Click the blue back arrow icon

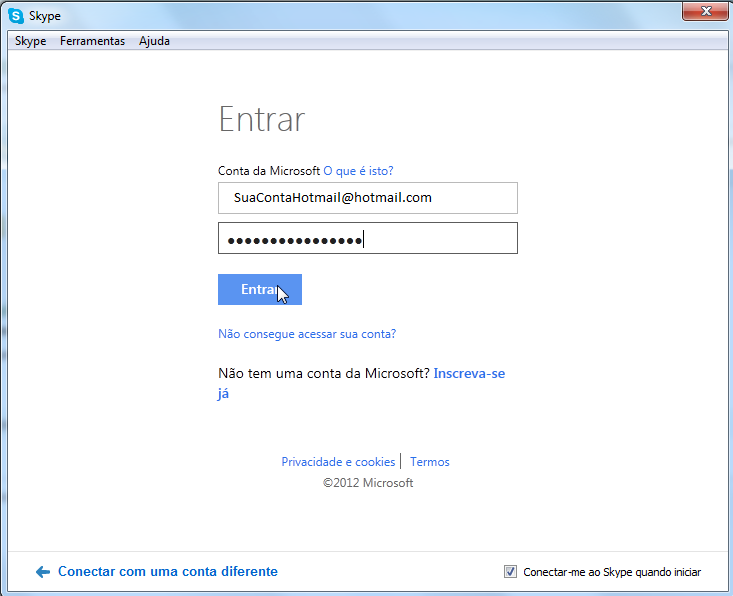pos(43,572)
